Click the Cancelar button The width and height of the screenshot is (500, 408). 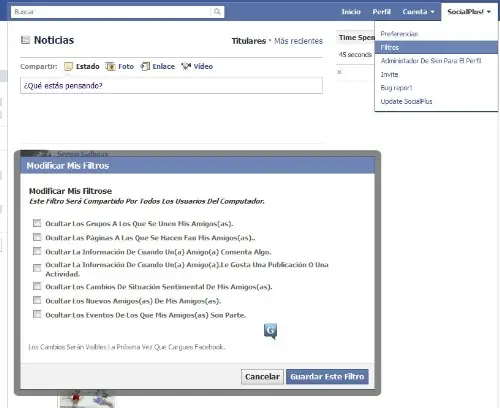coord(262,377)
